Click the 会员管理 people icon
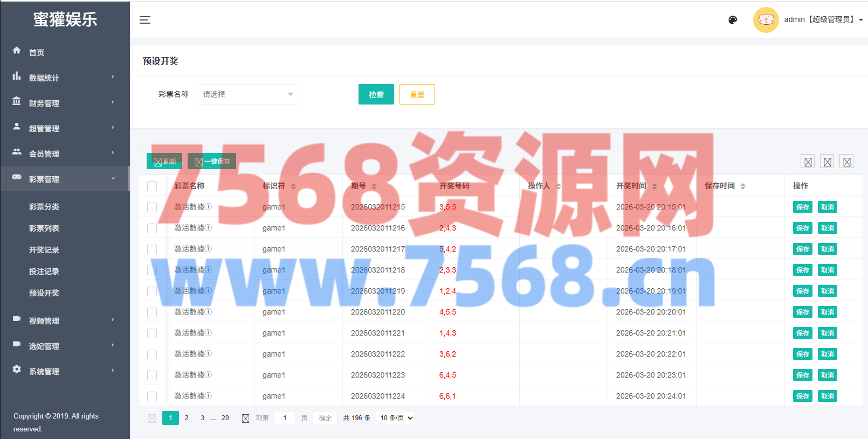This screenshot has height=439, width=868. click(17, 152)
